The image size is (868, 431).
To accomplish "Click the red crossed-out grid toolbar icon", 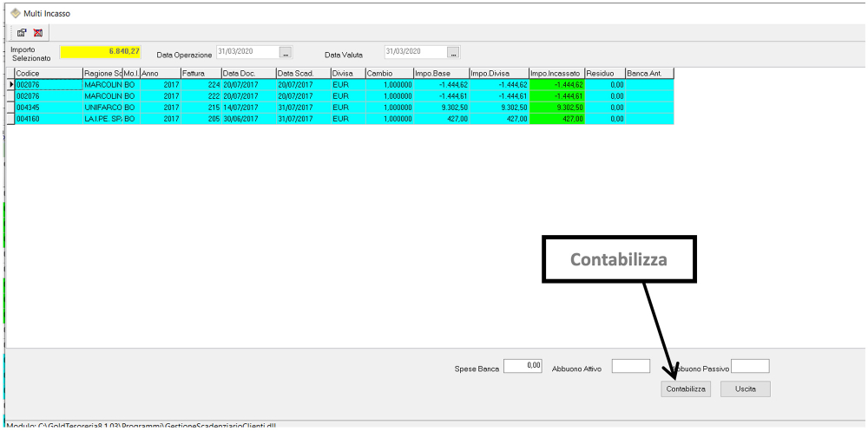I will [37, 32].
